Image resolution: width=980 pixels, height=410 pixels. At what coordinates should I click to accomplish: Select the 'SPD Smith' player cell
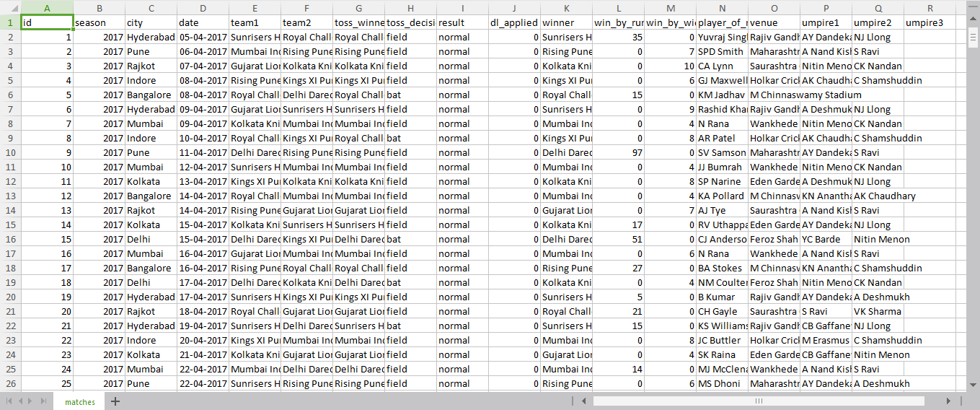(722, 51)
